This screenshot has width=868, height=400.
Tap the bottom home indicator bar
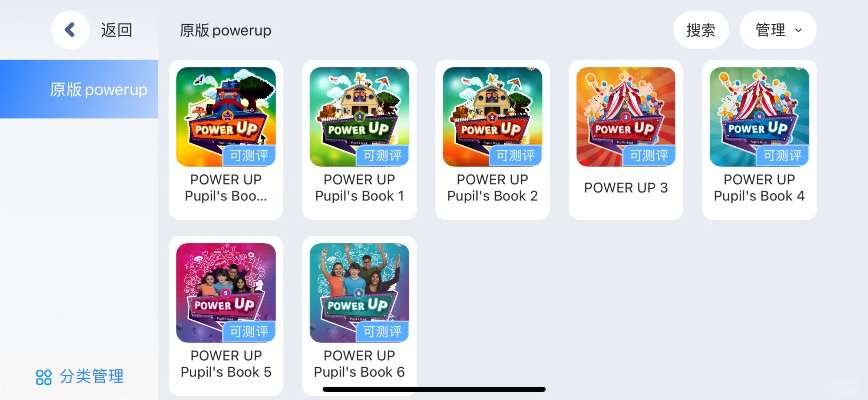point(434,389)
